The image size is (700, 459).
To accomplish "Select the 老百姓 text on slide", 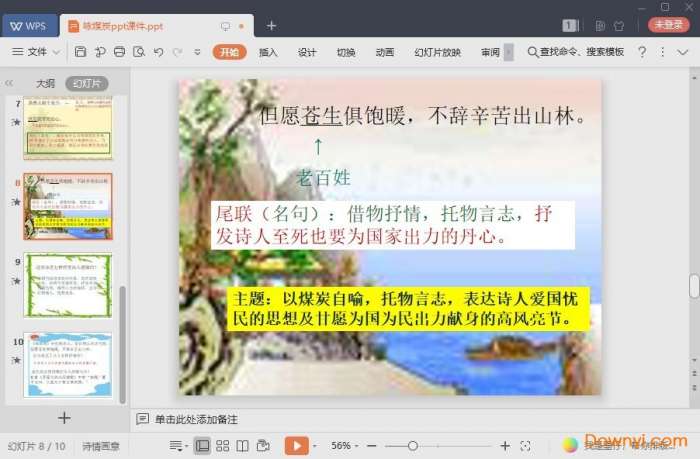I will pos(323,178).
